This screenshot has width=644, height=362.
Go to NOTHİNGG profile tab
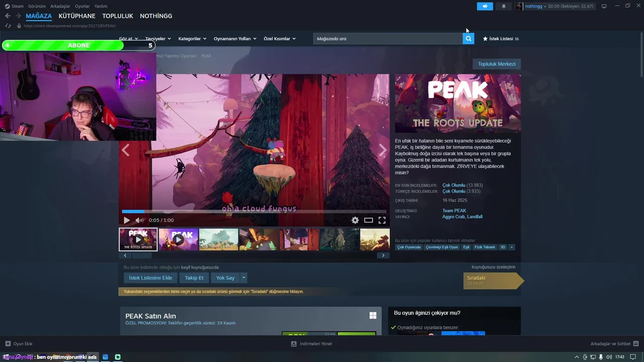tap(156, 16)
